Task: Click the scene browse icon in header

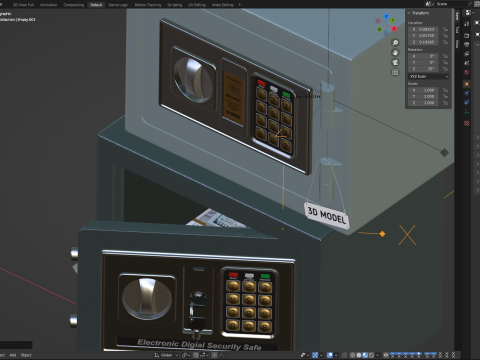Action: coord(429,4)
